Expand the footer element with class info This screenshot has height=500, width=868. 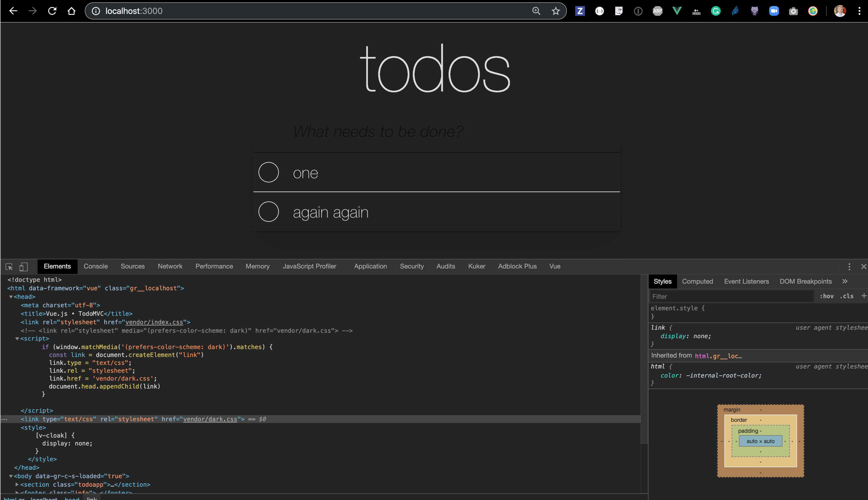click(x=18, y=492)
